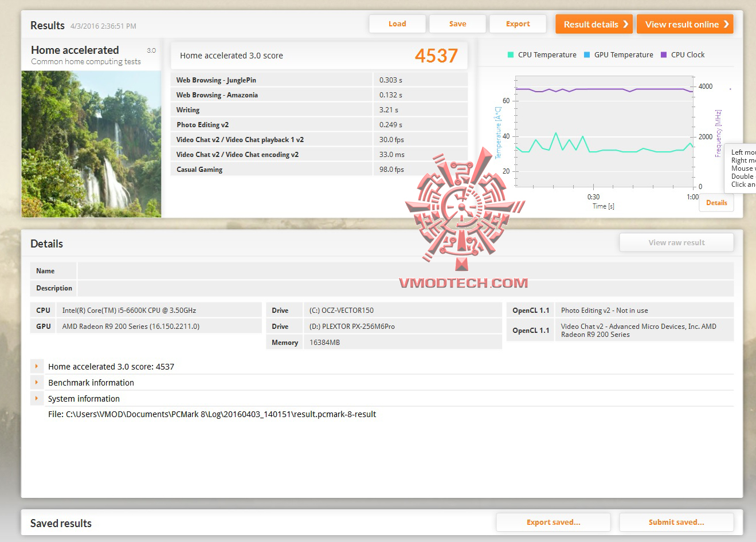The image size is (756, 542).
Task: Click View raw result button
Action: pyautogui.click(x=676, y=242)
